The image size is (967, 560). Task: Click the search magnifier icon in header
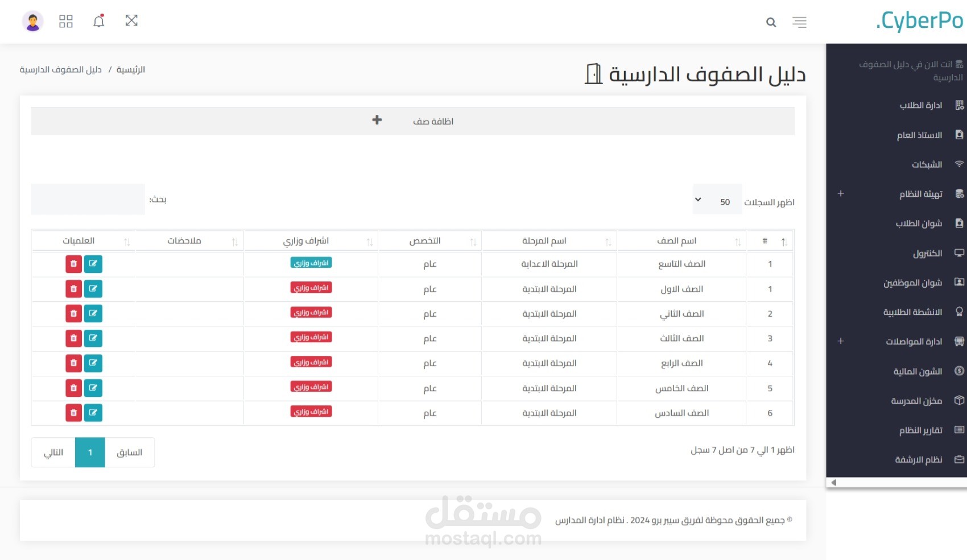(x=771, y=22)
